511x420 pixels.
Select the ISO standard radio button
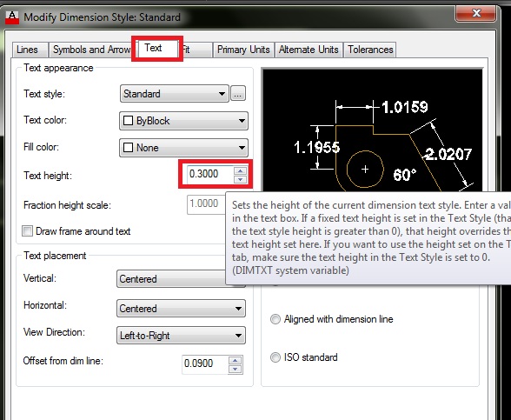(275, 357)
